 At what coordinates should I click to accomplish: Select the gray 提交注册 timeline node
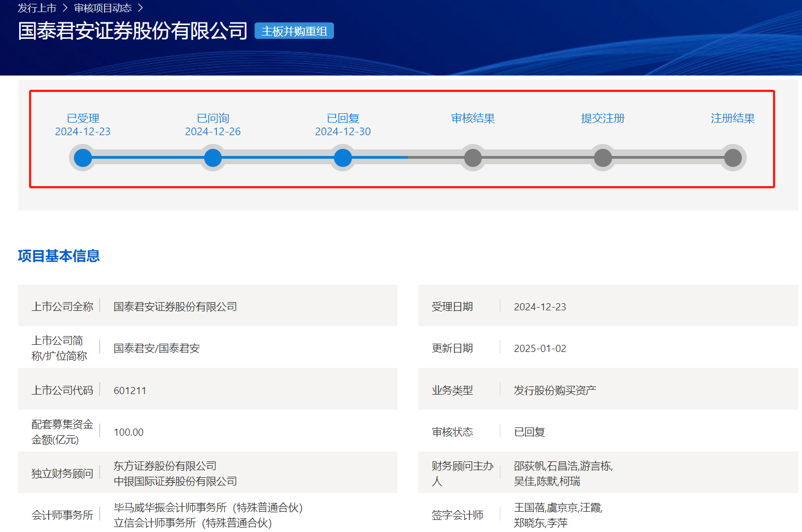tap(603, 158)
